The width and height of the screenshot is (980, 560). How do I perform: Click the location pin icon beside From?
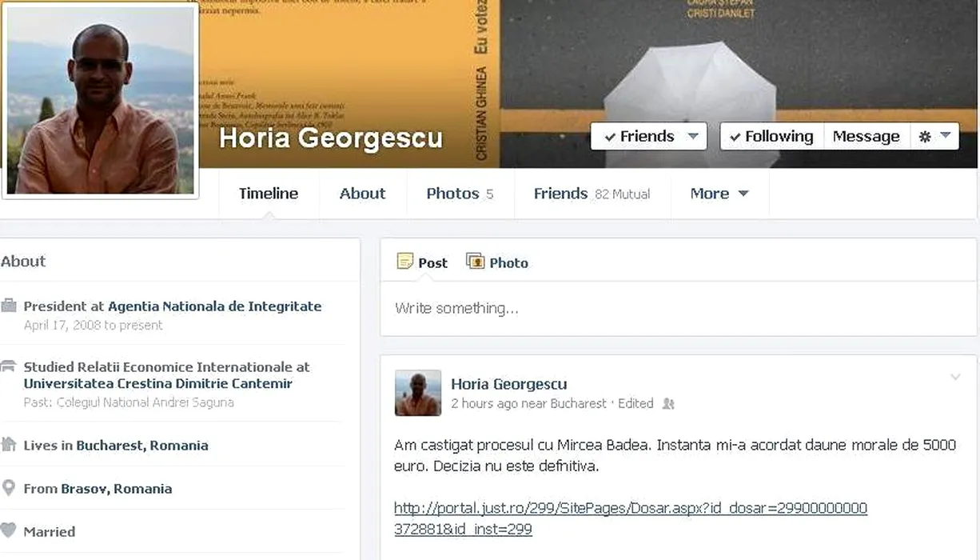coord(9,488)
